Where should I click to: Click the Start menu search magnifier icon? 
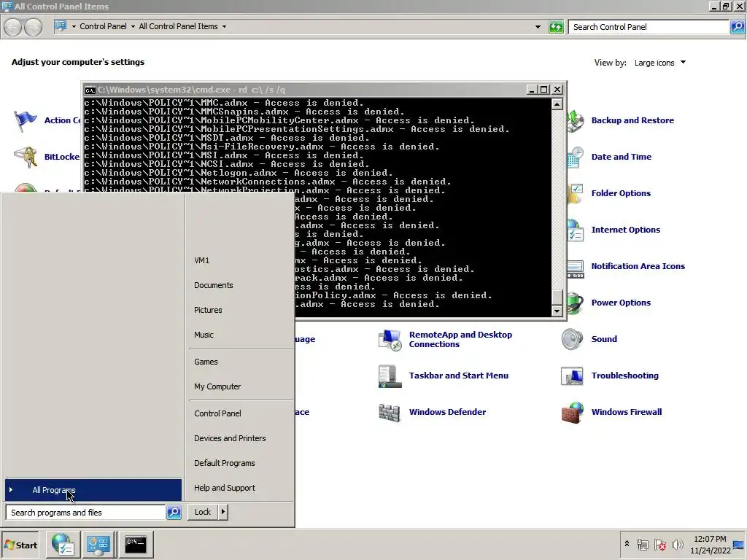pos(174,513)
